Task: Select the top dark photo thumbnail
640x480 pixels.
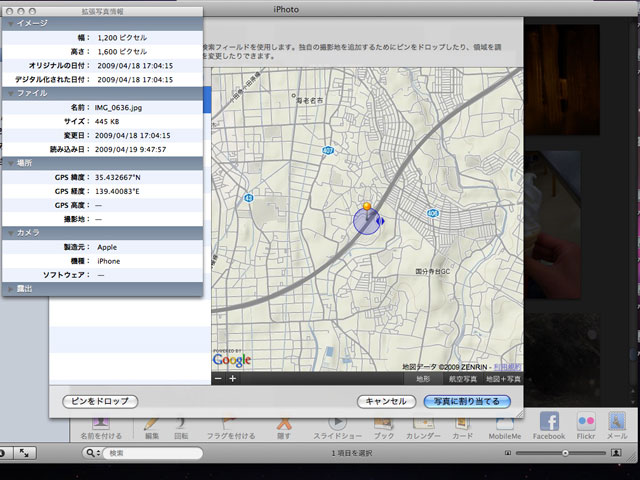Action: 562,80
